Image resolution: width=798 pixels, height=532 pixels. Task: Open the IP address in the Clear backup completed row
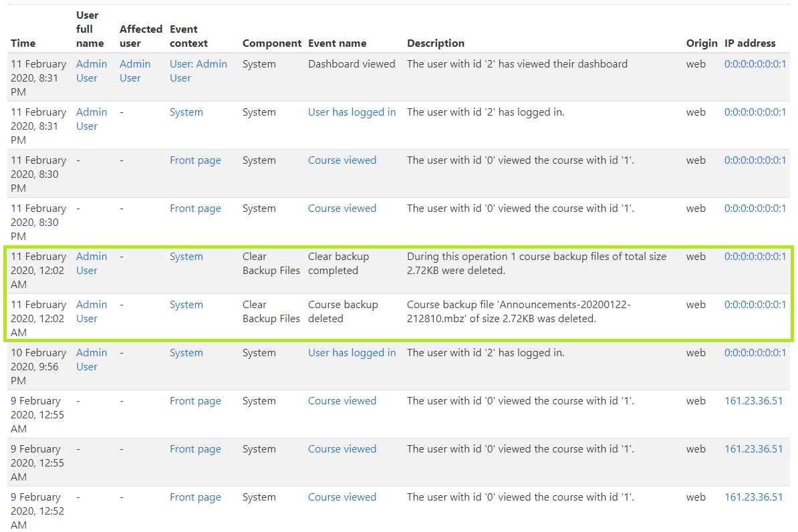point(755,257)
